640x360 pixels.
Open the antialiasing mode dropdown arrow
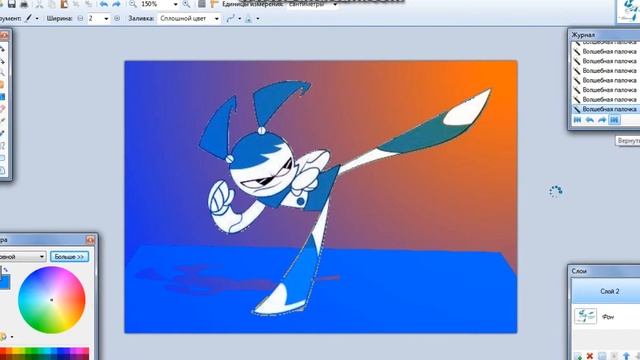pos(240,18)
